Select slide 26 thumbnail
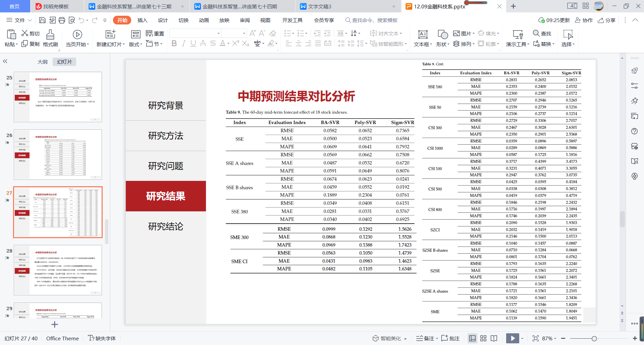The image size is (644, 345). tap(58, 154)
